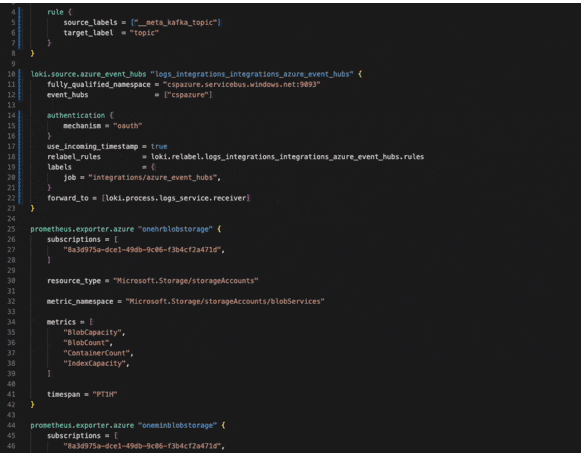Click "logs_integrations_integrations_azure_event_hubs" block label

pyautogui.click(x=252, y=74)
